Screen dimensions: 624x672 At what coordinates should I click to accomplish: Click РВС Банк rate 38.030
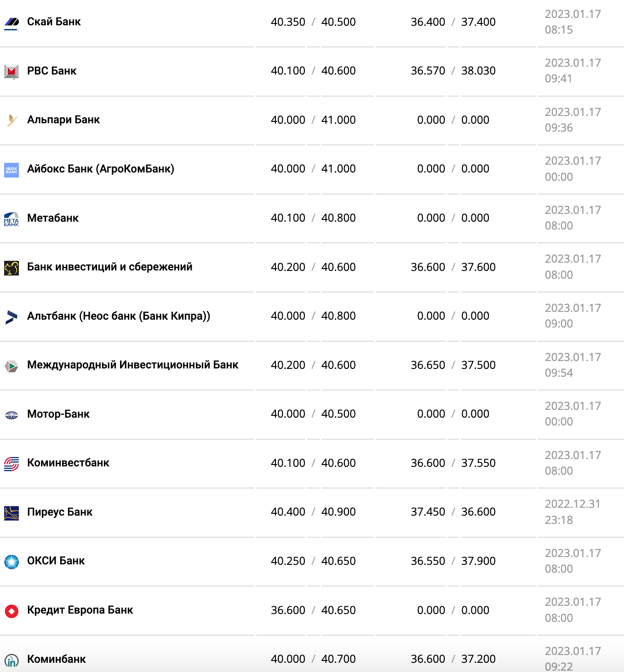pyautogui.click(x=478, y=71)
